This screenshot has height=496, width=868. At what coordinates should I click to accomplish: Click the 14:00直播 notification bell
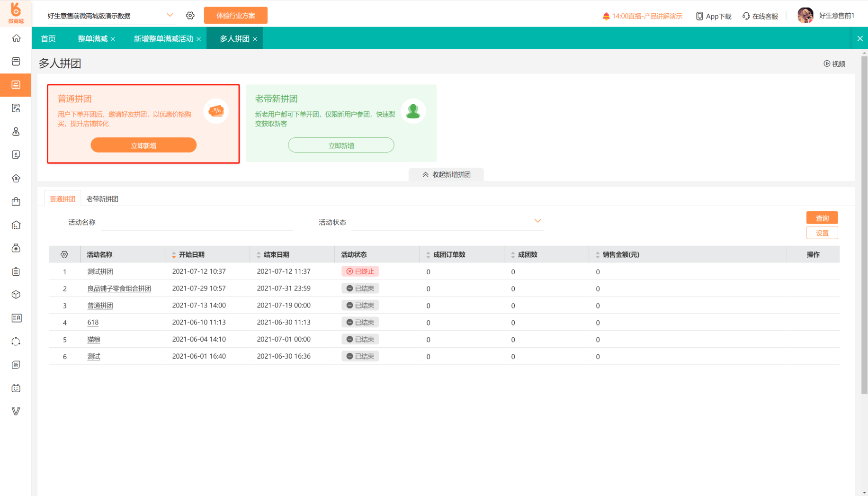coord(606,16)
